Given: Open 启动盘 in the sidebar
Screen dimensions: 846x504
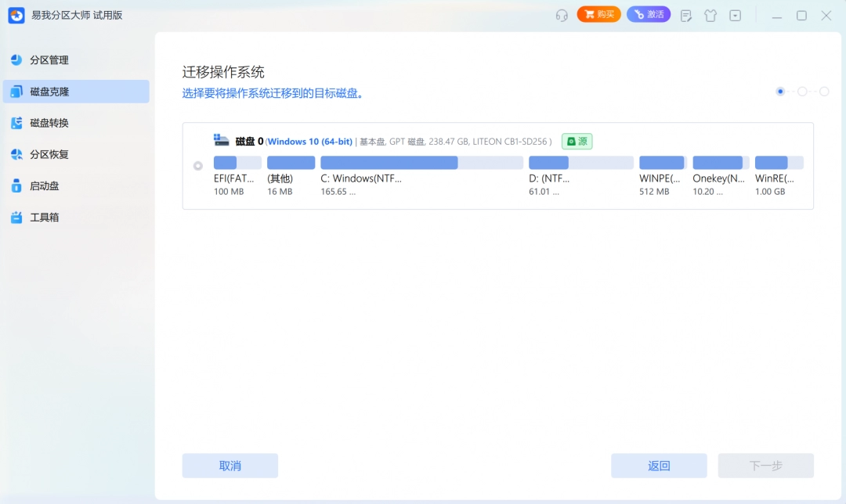Looking at the screenshot, I should (x=76, y=186).
